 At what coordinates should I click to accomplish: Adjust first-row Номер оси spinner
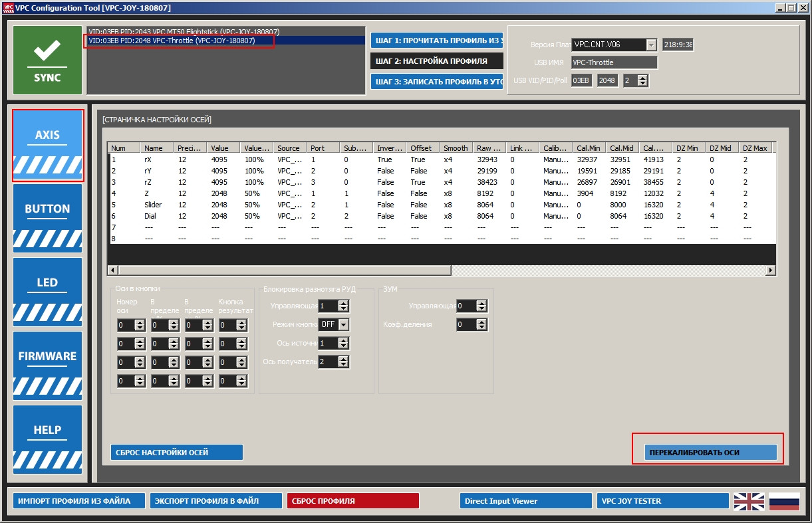(x=140, y=325)
